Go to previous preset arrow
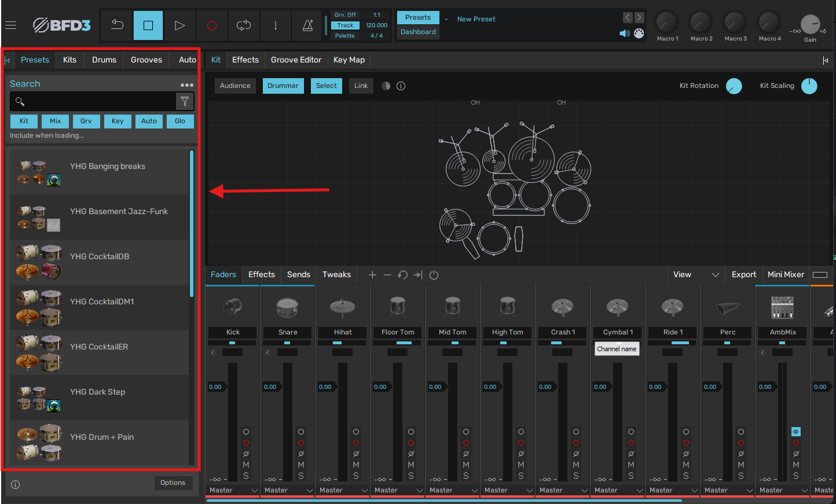Screen dimensions: 836x504 point(628,18)
